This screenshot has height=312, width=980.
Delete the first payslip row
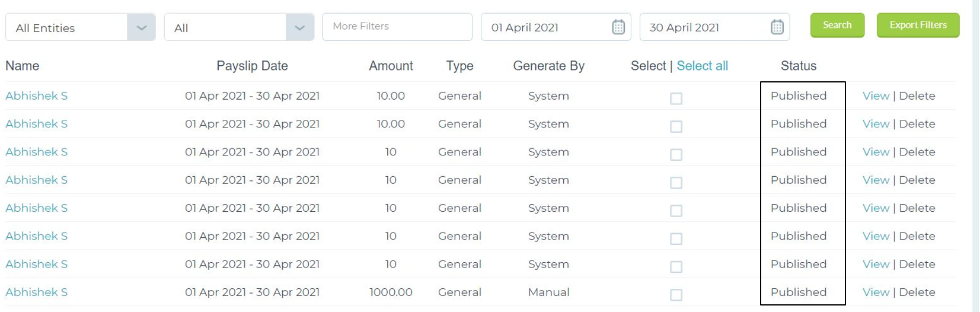pos(917,95)
